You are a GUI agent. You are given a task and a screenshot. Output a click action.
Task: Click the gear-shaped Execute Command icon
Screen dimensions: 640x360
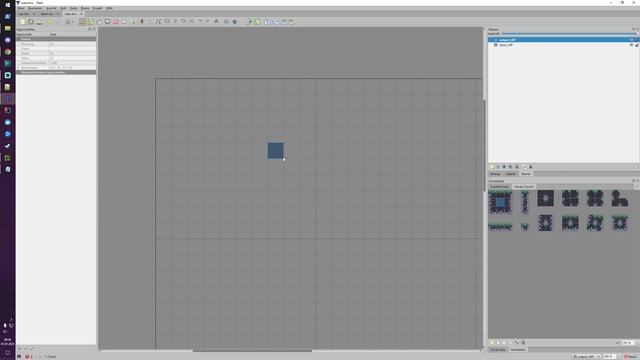[67, 22]
